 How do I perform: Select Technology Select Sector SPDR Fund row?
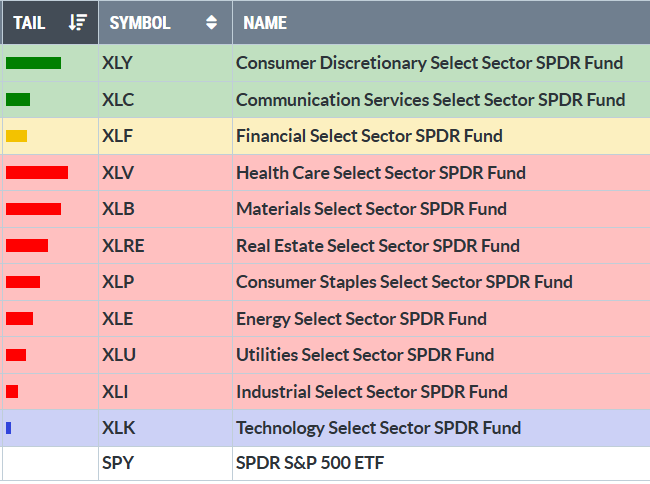(x=378, y=428)
